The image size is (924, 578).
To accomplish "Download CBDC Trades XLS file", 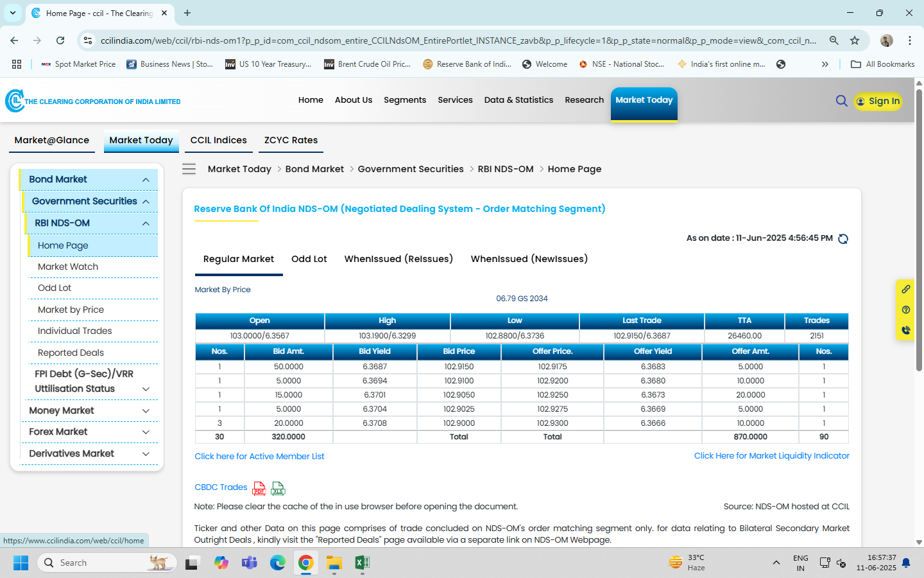I will [278, 489].
